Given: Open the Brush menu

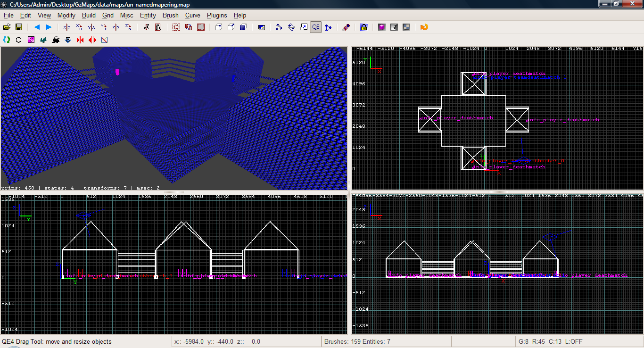Looking at the screenshot, I should click(171, 15).
